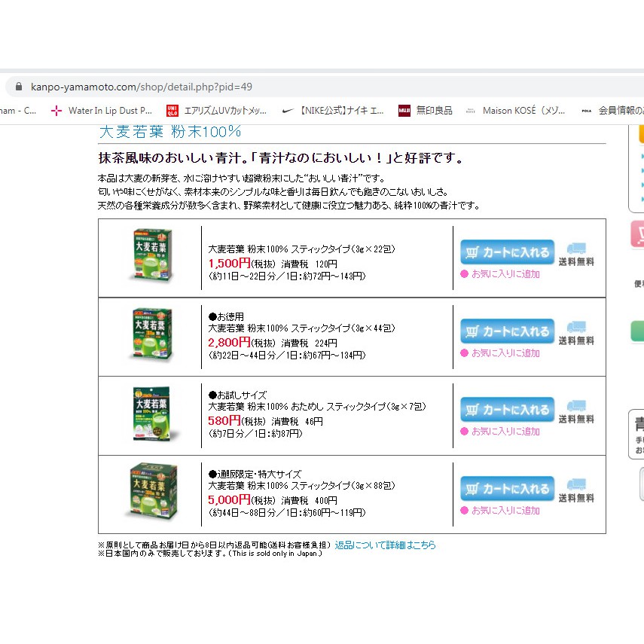Open the MUJI 無印良品 bookmark
Image resolution: width=644 pixels, height=644 pixels.
click(426, 110)
